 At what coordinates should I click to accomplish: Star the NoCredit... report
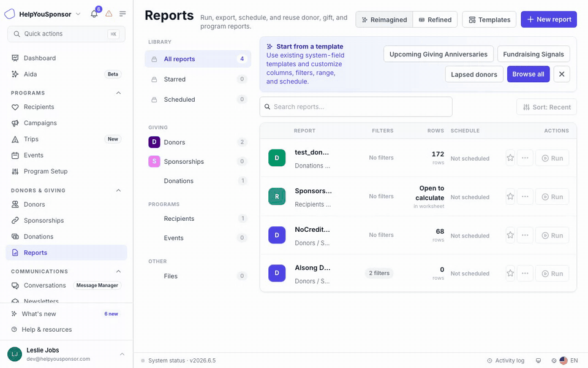[510, 236]
